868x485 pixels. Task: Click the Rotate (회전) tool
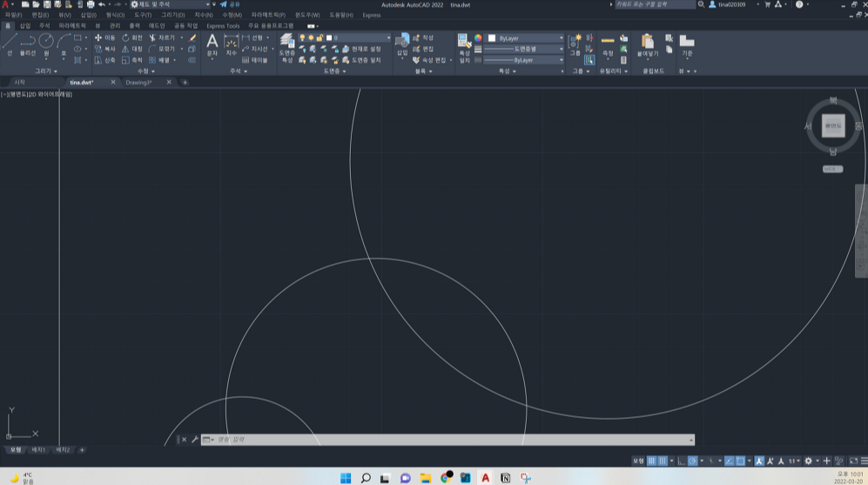click(x=131, y=37)
